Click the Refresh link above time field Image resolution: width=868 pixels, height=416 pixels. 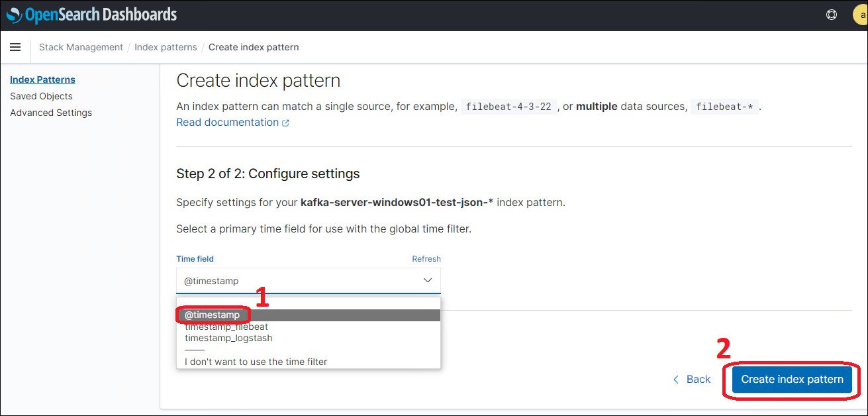pyautogui.click(x=426, y=259)
